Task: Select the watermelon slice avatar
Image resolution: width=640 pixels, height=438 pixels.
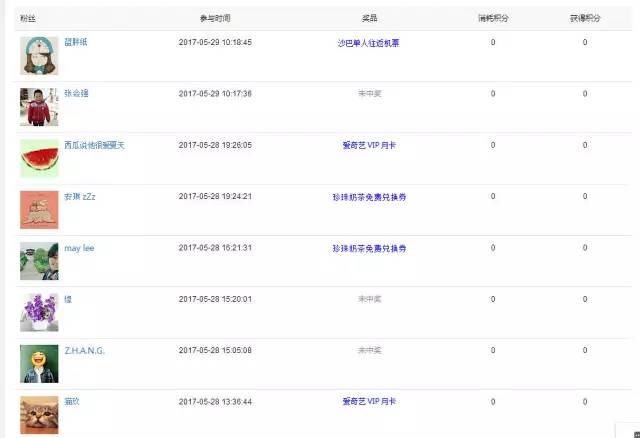Action: point(39,158)
